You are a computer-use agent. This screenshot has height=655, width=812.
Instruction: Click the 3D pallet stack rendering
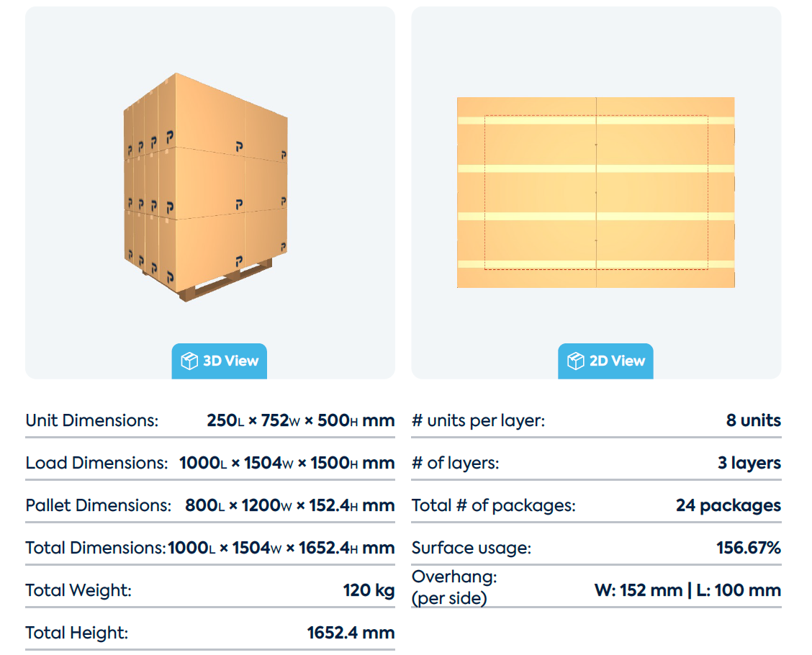206,187
